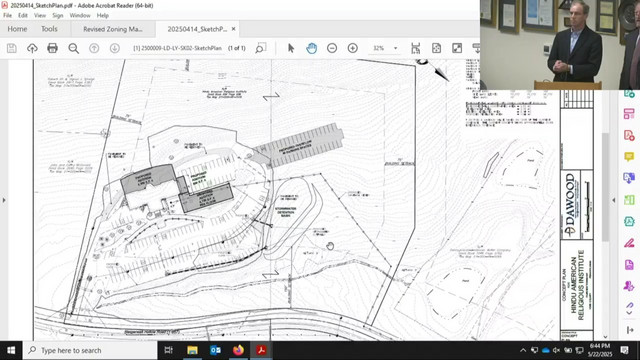Open the Tools tab

coord(49,29)
